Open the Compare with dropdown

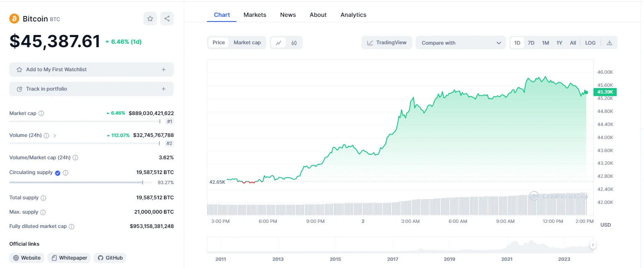[461, 43]
